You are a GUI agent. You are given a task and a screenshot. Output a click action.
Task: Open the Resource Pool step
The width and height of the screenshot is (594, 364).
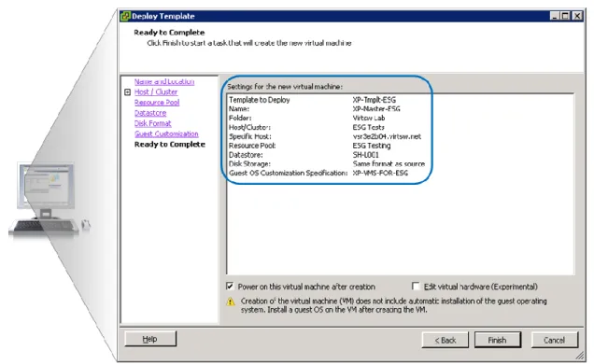pos(157,103)
